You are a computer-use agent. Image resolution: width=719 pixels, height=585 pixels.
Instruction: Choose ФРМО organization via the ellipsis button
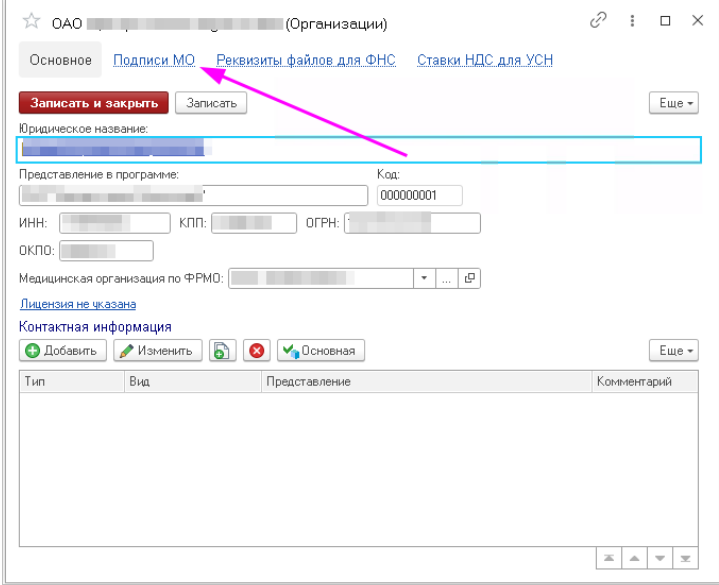pyautogui.click(x=447, y=278)
